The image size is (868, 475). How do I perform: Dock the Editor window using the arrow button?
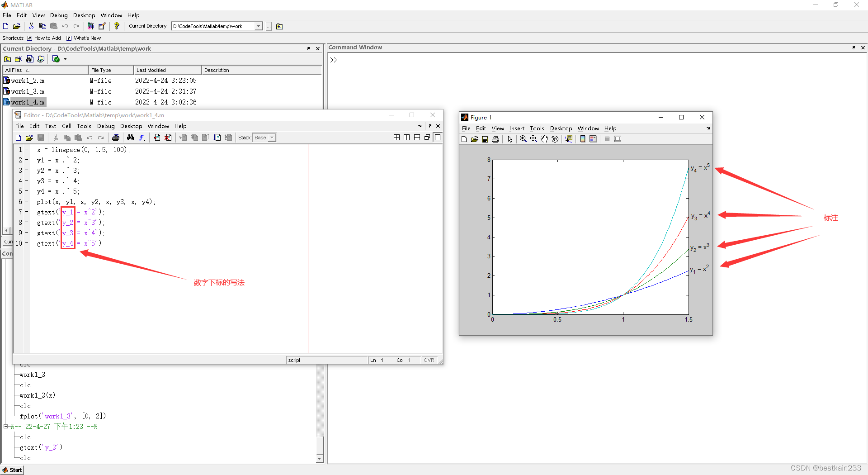pyautogui.click(x=430, y=126)
